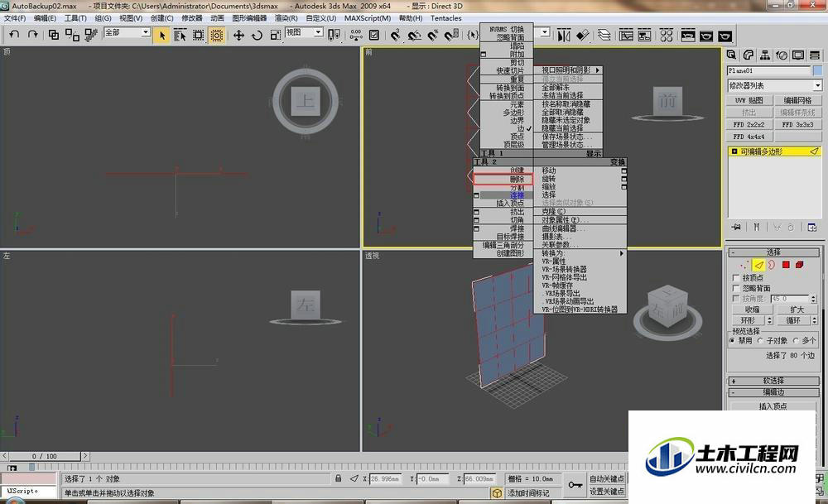Viewport: 828px width, 504px height.
Task: Click the Undo arrow in the main toolbar
Action: pyautogui.click(x=14, y=35)
